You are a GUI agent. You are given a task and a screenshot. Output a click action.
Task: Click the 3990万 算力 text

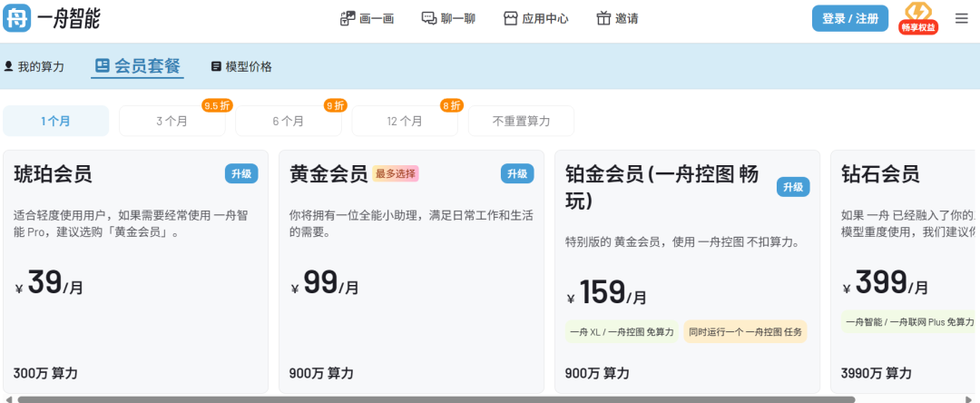click(x=877, y=373)
